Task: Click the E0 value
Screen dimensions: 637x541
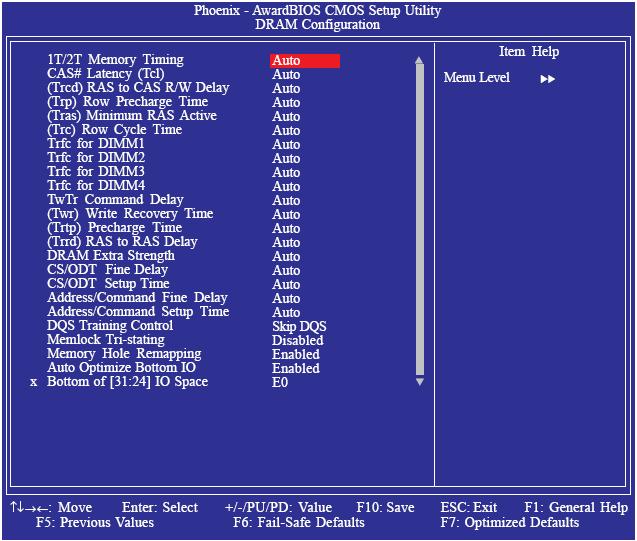Action: [x=280, y=383]
